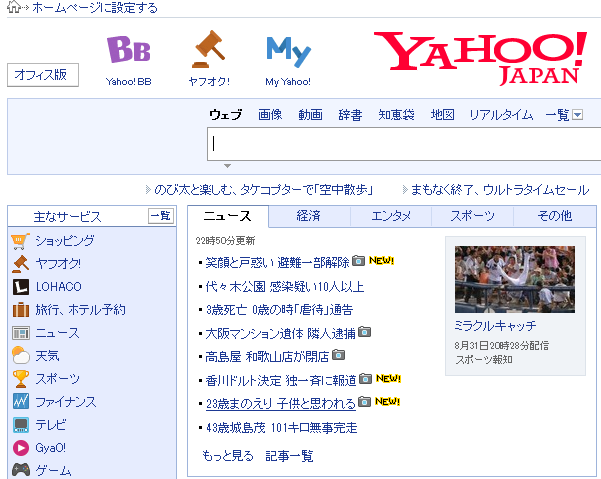
Task: Click the LOHACO black L icon
Action: 21,287
